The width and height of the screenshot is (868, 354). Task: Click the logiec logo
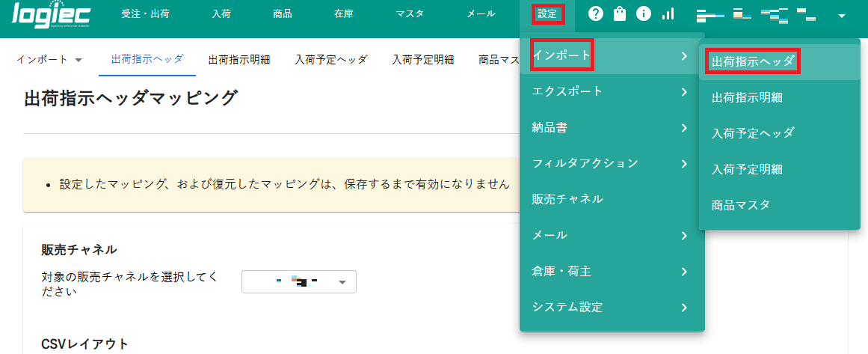pos(51,15)
